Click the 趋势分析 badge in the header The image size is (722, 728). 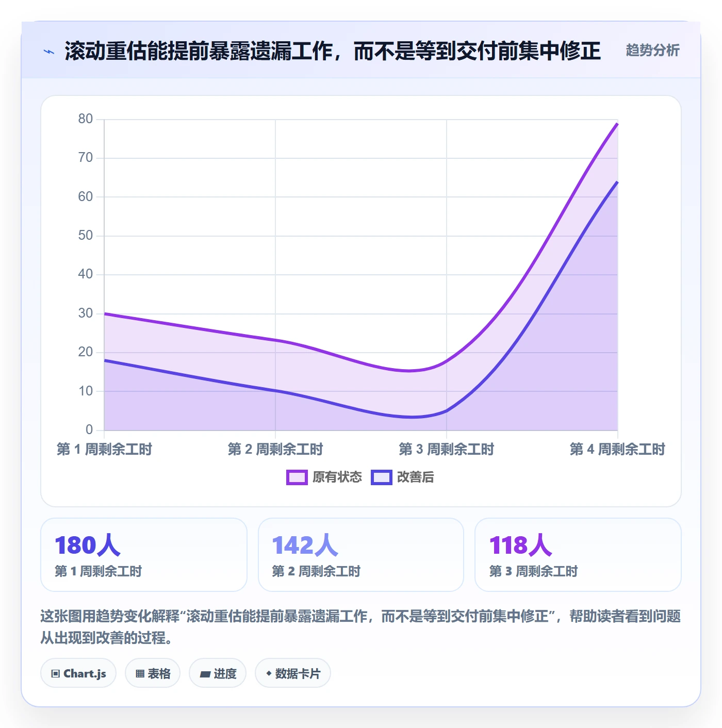pyautogui.click(x=652, y=50)
